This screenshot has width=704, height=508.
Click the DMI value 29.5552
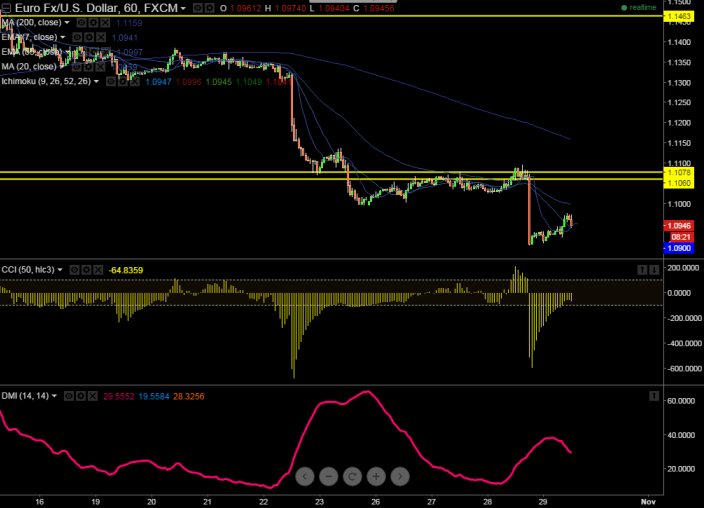click(119, 396)
